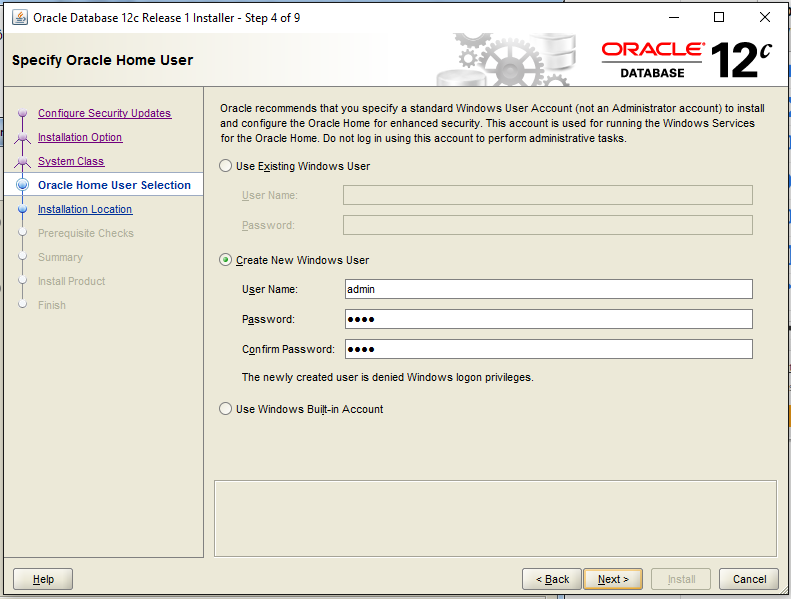The image size is (791, 599).
Task: Go to System Class step
Action: (x=71, y=161)
